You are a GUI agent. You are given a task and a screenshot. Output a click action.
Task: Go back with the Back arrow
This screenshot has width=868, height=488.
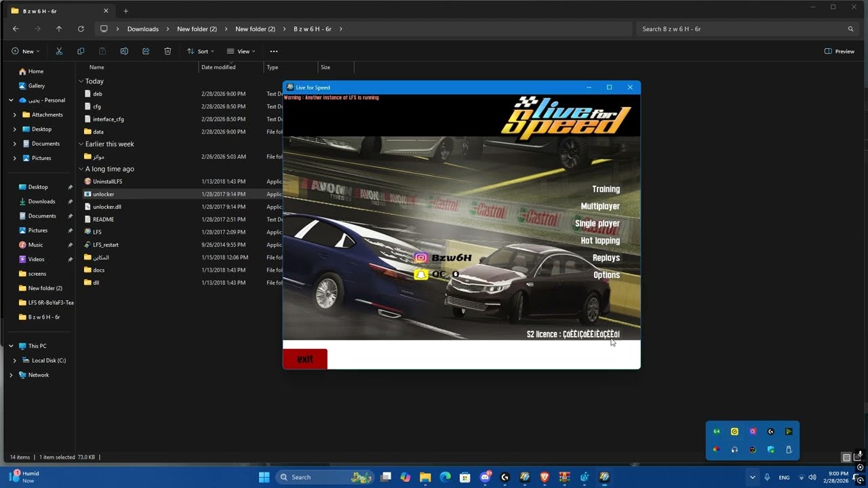[x=16, y=29]
